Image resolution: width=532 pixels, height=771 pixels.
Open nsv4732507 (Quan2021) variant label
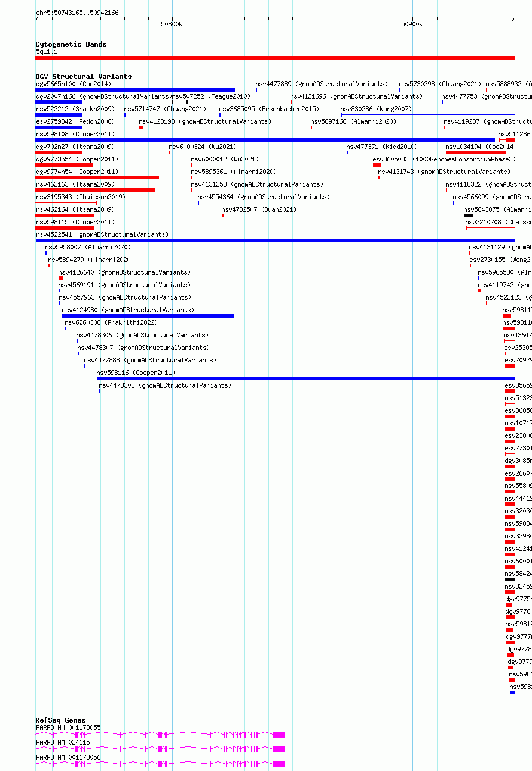[259, 209]
